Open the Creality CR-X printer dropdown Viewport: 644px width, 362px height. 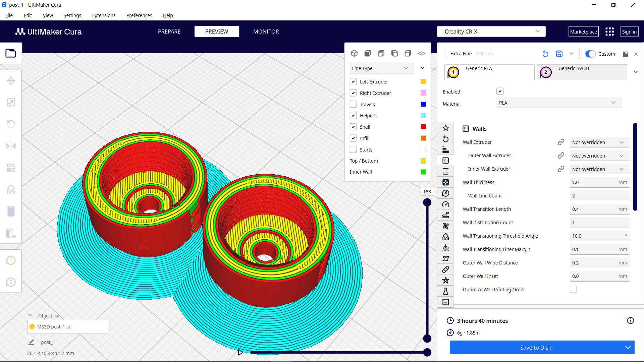pyautogui.click(x=491, y=31)
